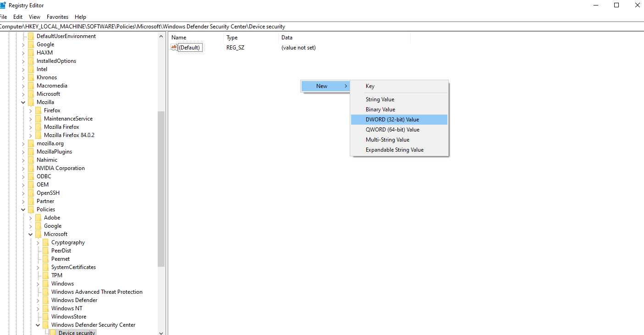Collapse Windows Defender Security Center node
This screenshot has width=644, height=335.
pos(38,325)
